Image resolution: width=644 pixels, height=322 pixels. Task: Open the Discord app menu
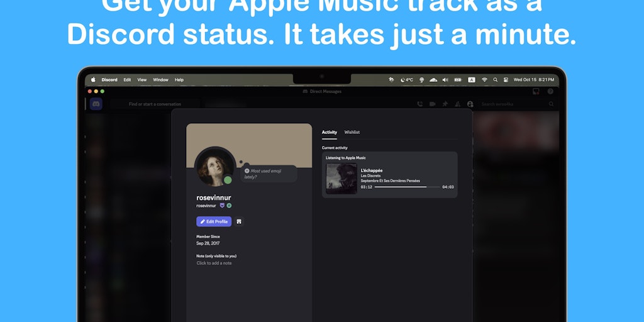pos(109,80)
